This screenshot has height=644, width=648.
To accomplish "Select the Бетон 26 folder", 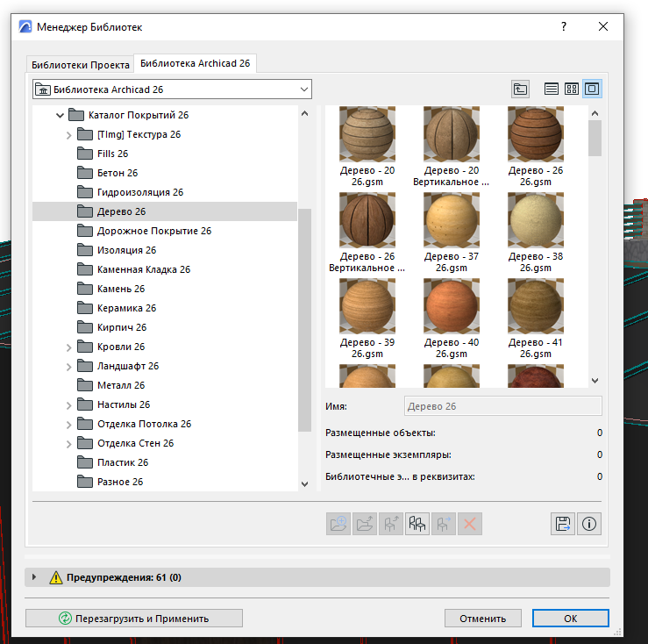I will (x=108, y=173).
